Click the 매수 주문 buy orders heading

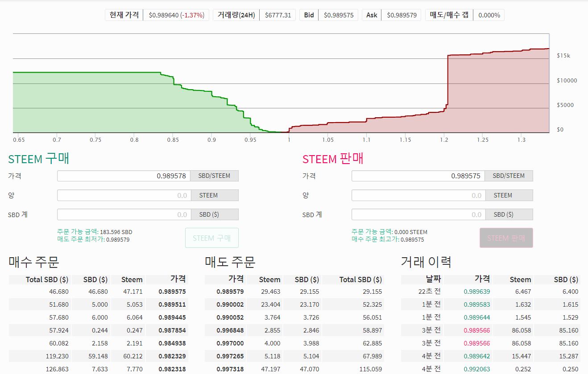[34, 262]
